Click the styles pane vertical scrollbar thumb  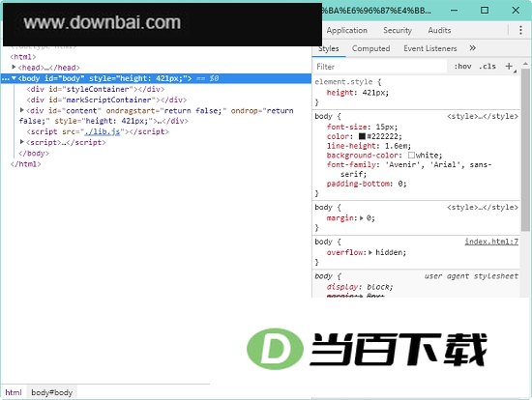click(525, 150)
